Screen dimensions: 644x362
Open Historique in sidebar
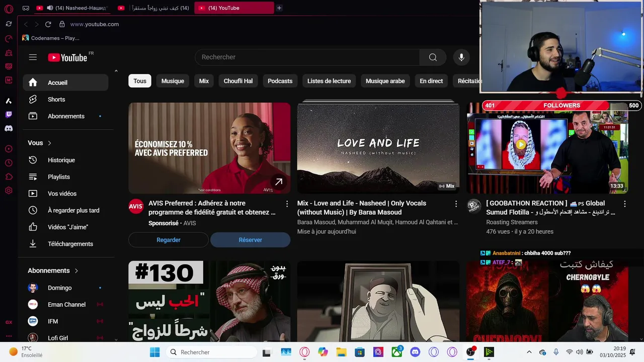[65, 160]
